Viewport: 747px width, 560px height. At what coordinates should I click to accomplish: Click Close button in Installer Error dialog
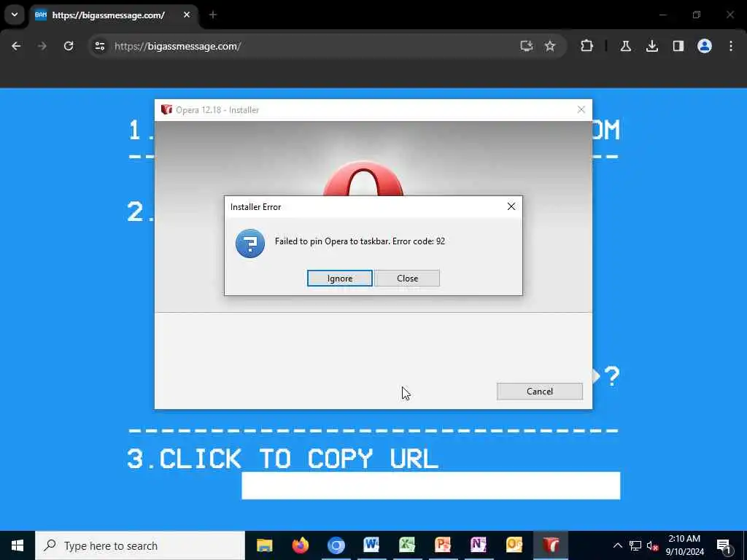click(407, 278)
